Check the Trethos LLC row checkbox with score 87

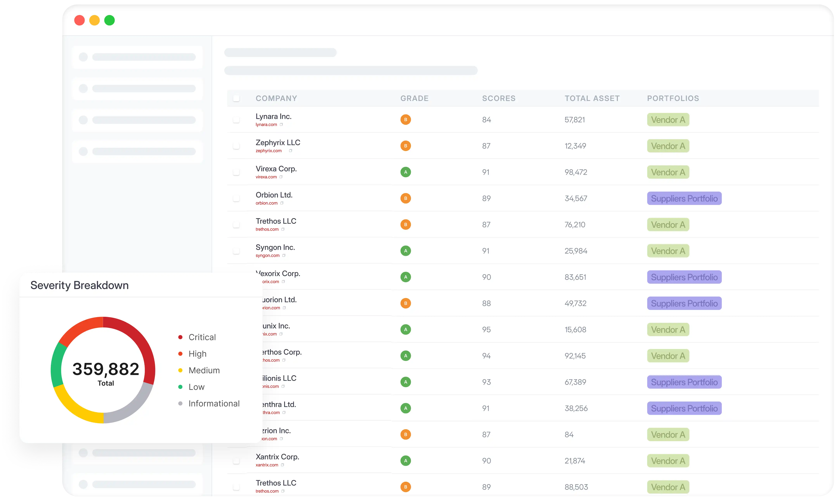[x=236, y=224]
